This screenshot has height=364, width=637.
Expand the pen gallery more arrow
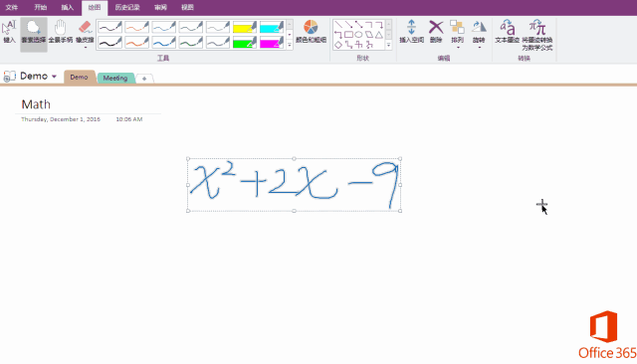[x=290, y=45]
